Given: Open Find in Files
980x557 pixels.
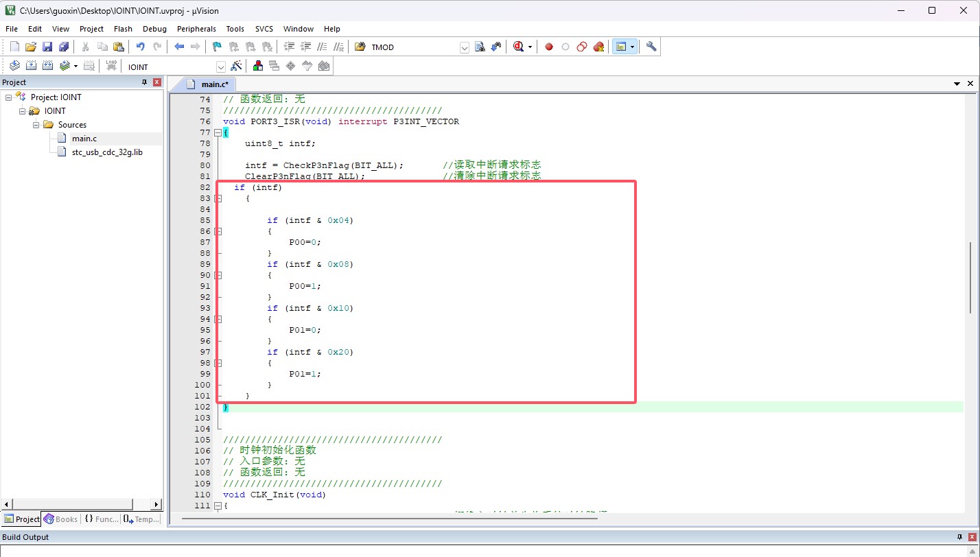Looking at the screenshot, I should click(360, 47).
